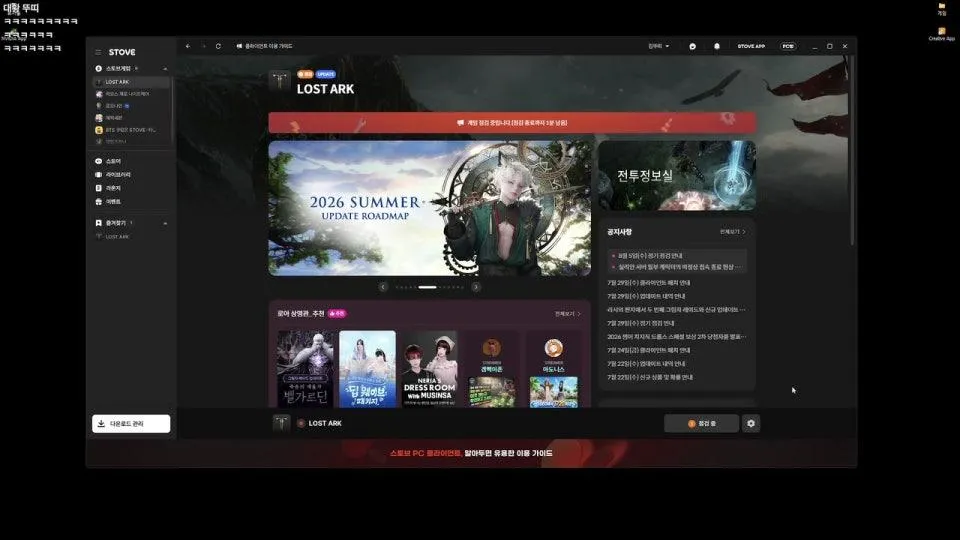960x540 pixels.
Task: Open the STOVE hamburger menu icon
Action: (x=98, y=53)
